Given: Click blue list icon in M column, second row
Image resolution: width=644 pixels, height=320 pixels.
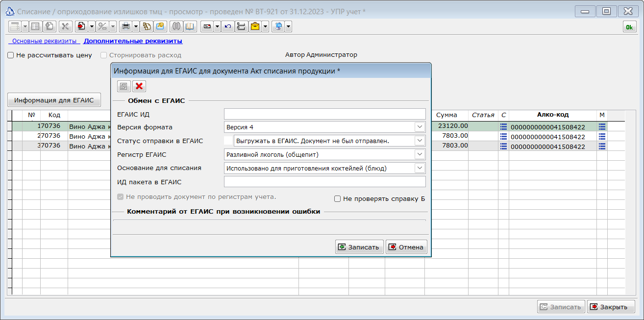Looking at the screenshot, I should click(602, 136).
